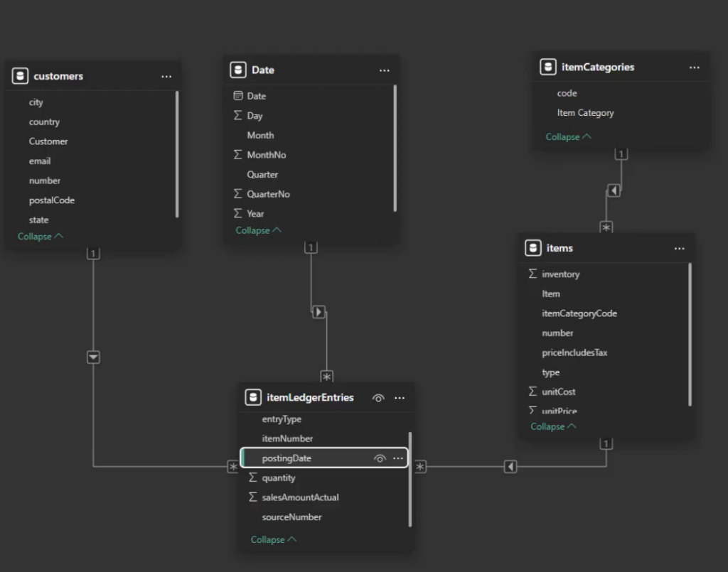The width and height of the screenshot is (728, 572).
Task: Select the items to itemLedgerEntries relationship arrow
Action: (510, 466)
